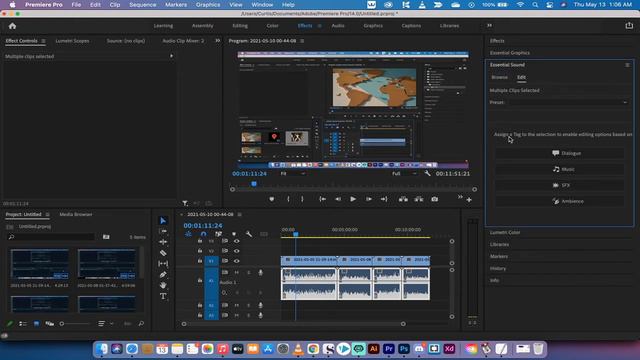Image resolution: width=640 pixels, height=360 pixels.
Task: Tag selection as Dialogue
Action: [x=560, y=153]
